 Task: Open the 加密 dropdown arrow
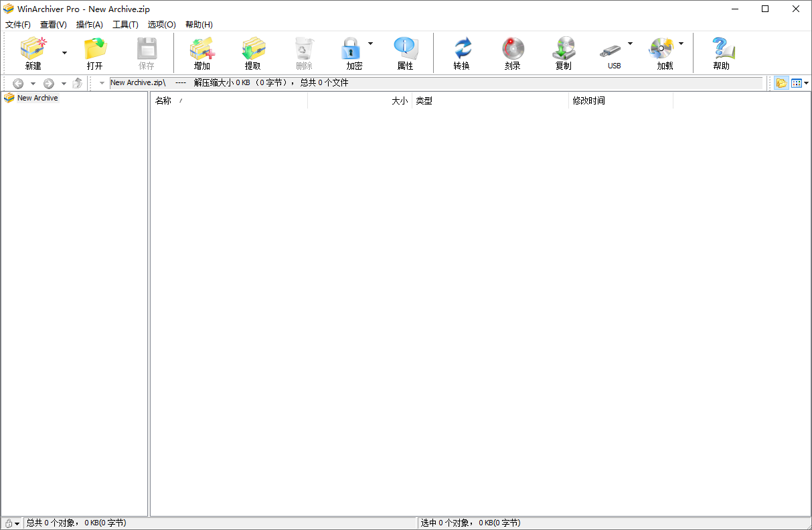click(x=370, y=42)
